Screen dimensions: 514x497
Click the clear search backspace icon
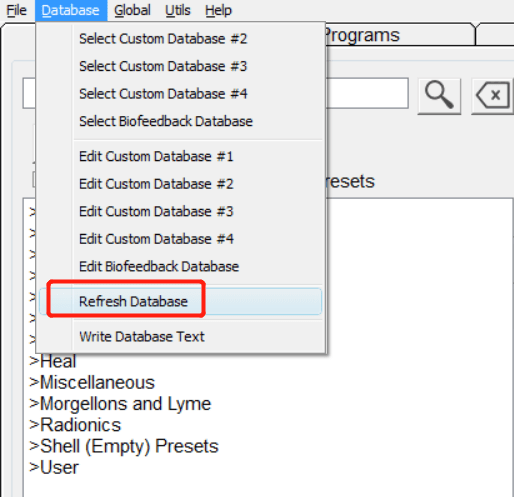point(493,96)
